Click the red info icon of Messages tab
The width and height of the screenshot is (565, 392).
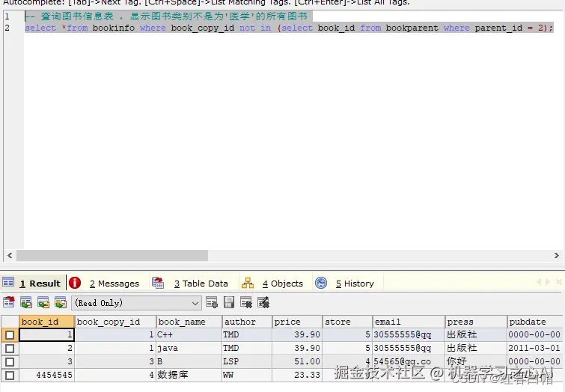[75, 284]
